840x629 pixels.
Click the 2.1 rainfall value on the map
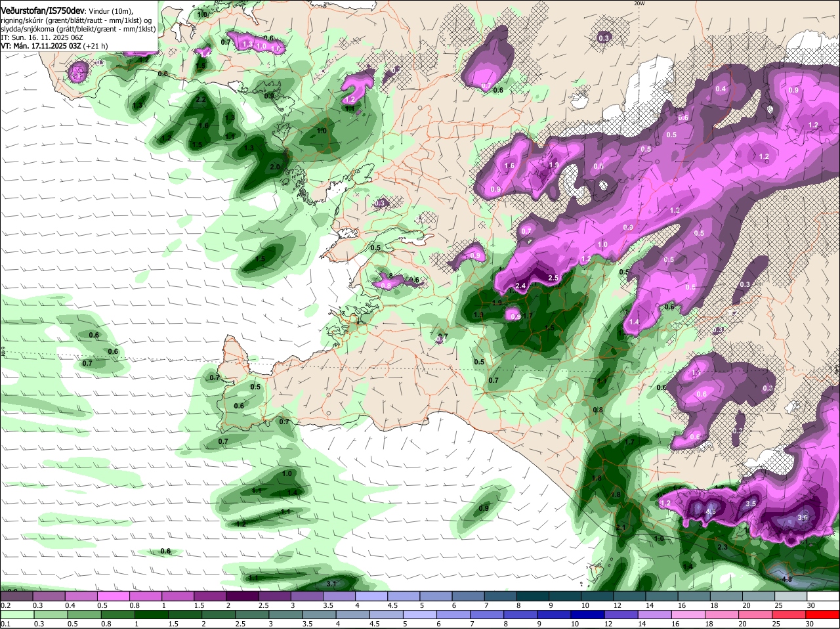coord(621,528)
